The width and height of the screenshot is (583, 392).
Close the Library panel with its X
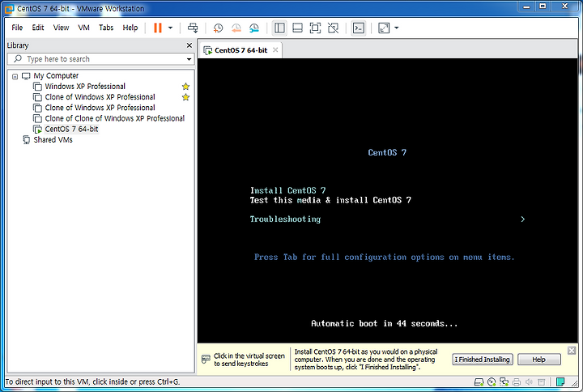(x=189, y=45)
